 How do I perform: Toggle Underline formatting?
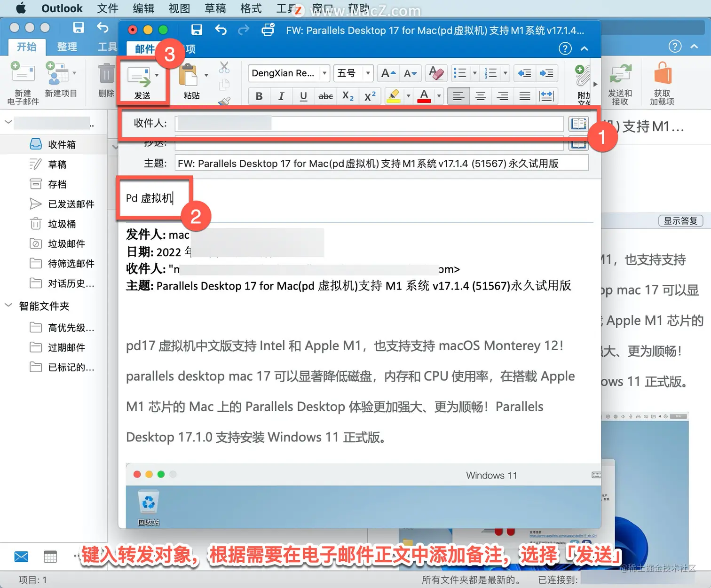coord(303,96)
